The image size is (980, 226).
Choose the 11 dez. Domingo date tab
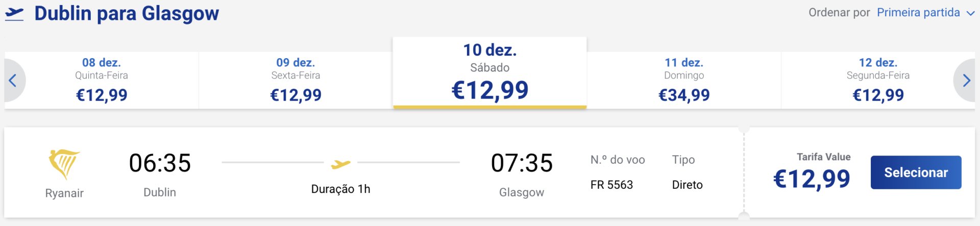click(684, 80)
